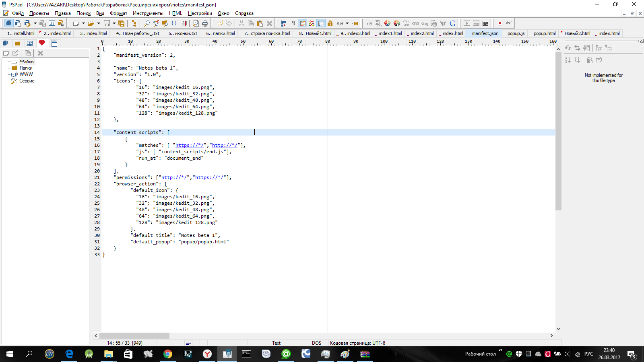Open Microsoft Edge from the taskbar
Screen dimensions: 644x362
(69, 354)
